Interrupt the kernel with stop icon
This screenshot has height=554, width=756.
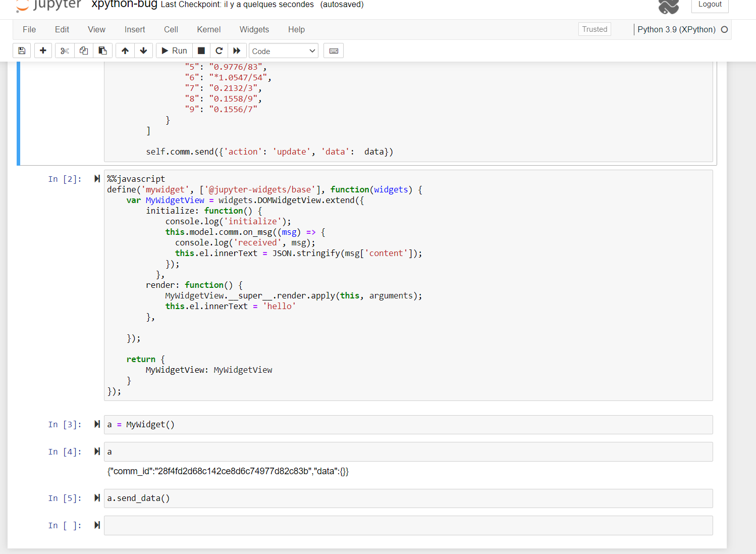pyautogui.click(x=201, y=51)
